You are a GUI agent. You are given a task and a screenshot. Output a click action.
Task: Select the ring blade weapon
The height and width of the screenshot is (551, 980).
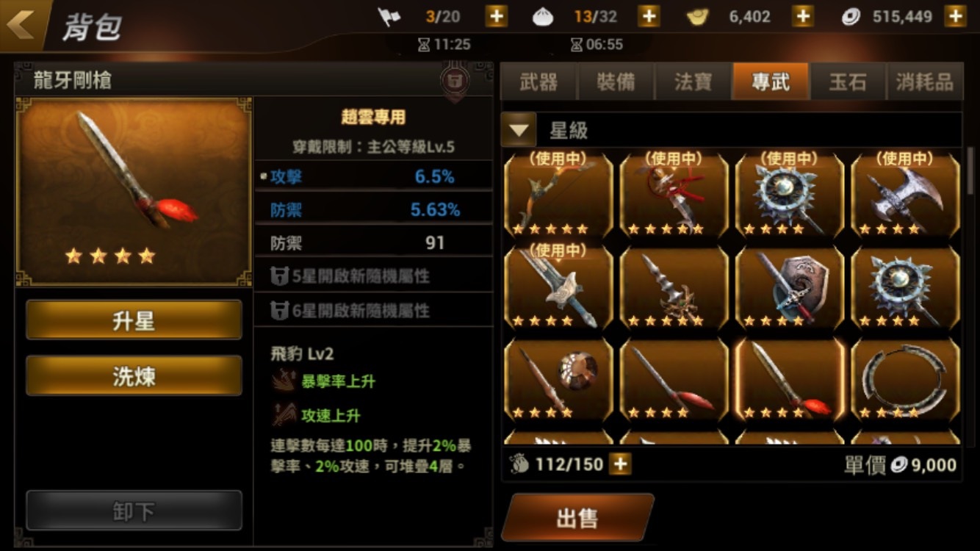click(905, 379)
